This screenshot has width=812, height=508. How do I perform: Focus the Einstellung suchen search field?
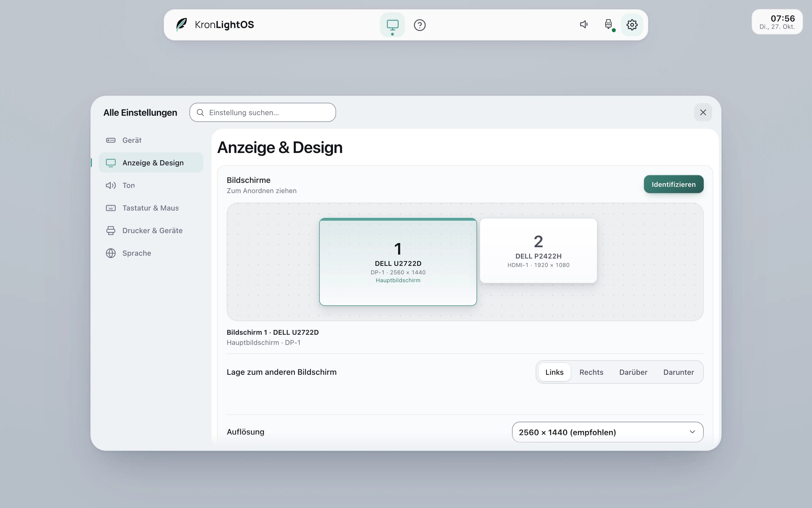click(263, 112)
